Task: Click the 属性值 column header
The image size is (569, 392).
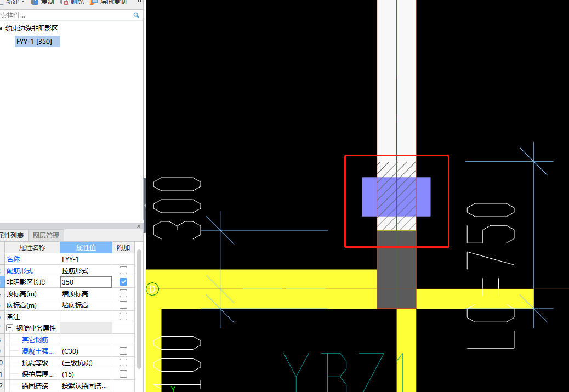Action: pyautogui.click(x=86, y=248)
